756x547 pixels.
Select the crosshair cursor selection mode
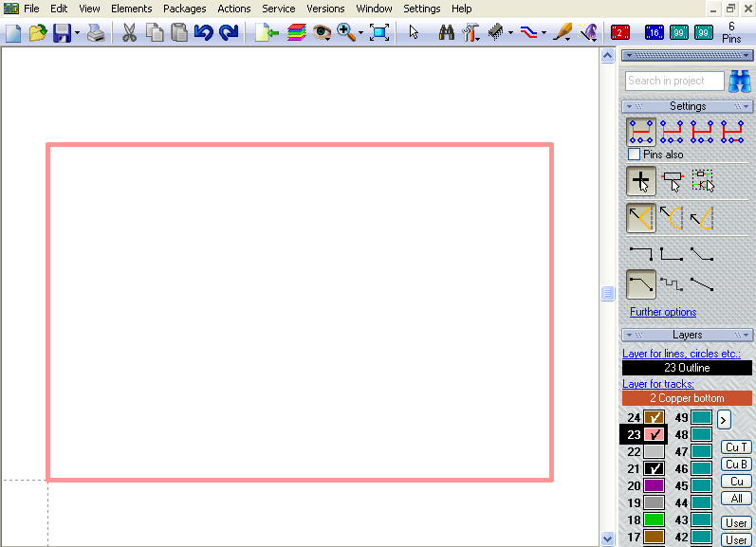641,181
